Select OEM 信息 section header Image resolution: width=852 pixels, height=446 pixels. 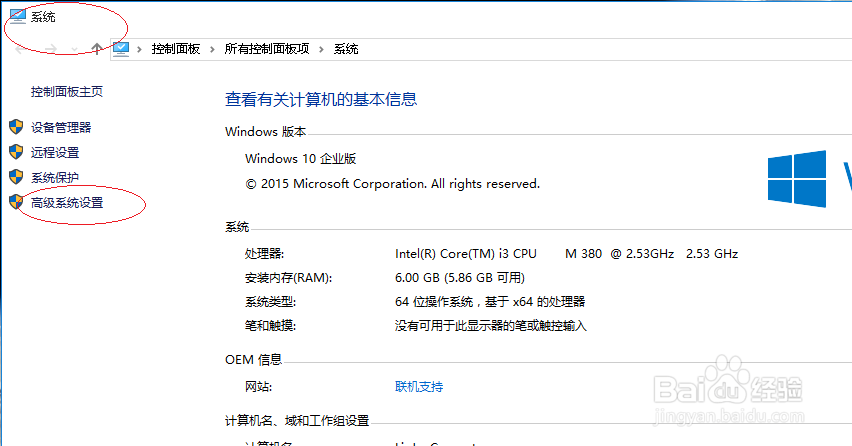pos(253,360)
